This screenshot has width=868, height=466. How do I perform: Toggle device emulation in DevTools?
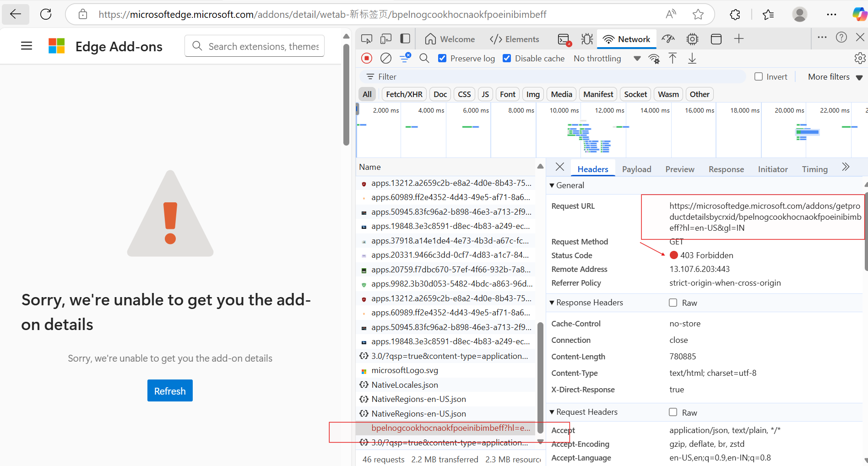coord(386,39)
